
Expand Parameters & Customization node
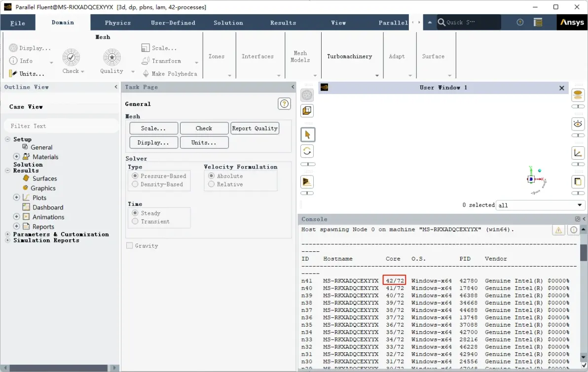click(x=7, y=234)
